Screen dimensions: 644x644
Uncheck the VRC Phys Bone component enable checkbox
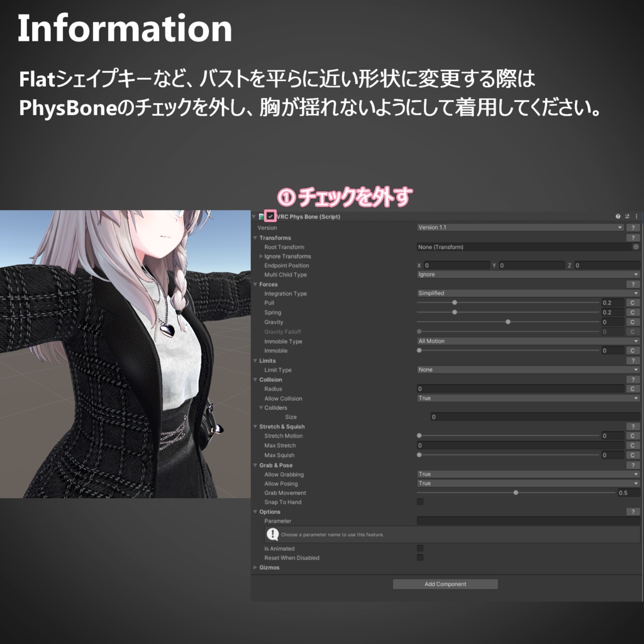(270, 216)
